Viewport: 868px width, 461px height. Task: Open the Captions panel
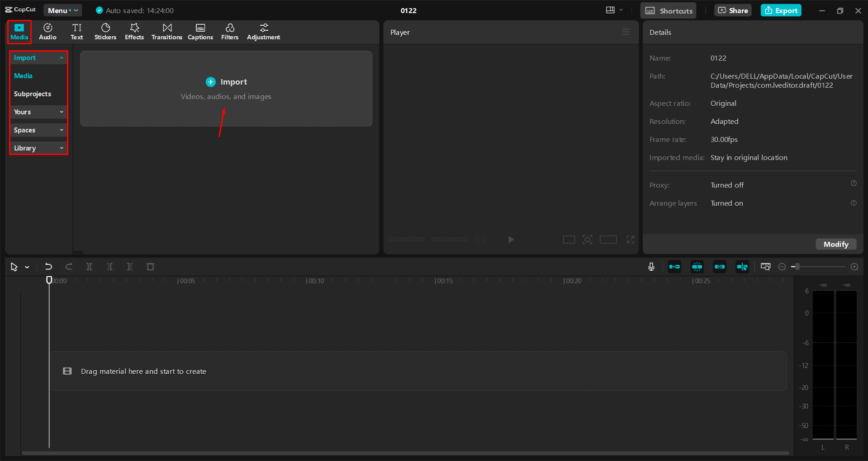pyautogui.click(x=200, y=31)
